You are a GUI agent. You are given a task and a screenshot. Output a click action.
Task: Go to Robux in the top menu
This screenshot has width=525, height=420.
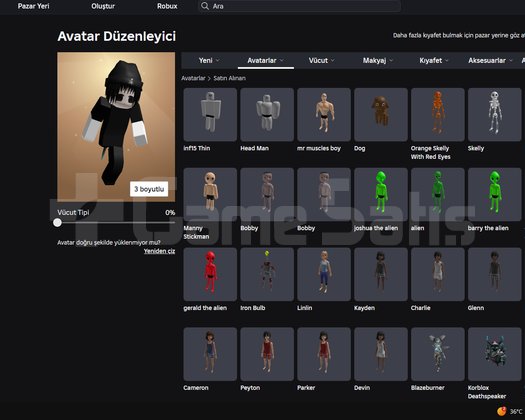coord(167,6)
